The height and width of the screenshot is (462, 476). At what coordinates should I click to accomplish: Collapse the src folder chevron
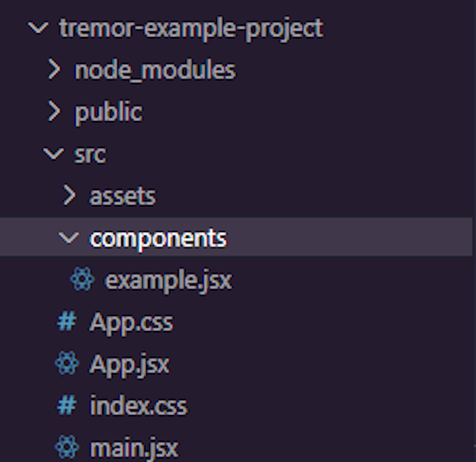click(51, 154)
